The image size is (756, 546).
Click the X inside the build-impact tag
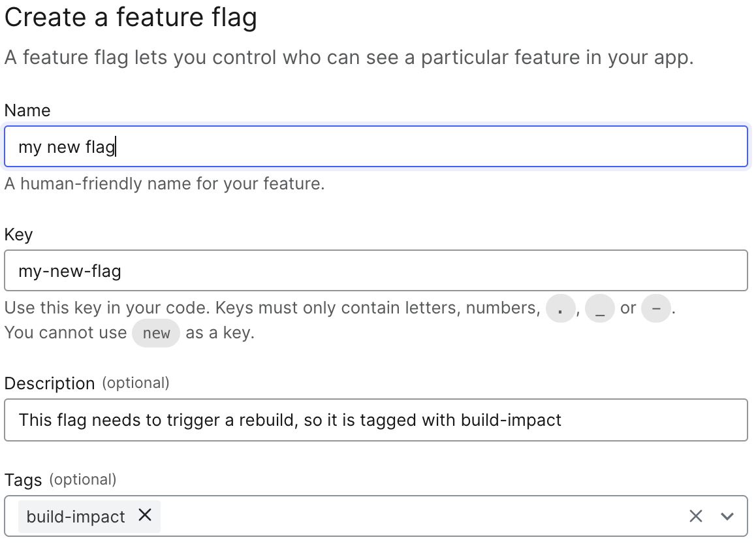144,516
